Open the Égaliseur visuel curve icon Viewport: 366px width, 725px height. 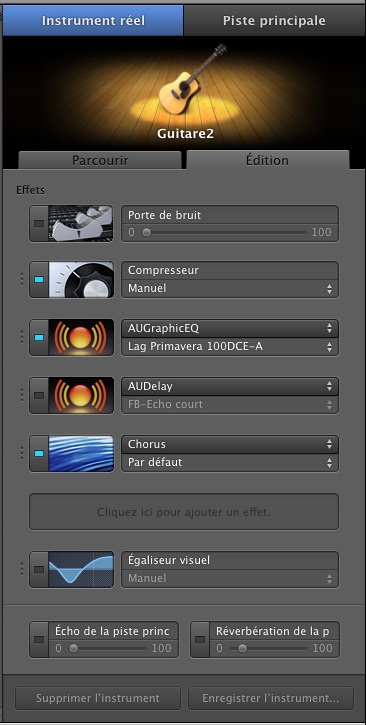tap(81, 570)
